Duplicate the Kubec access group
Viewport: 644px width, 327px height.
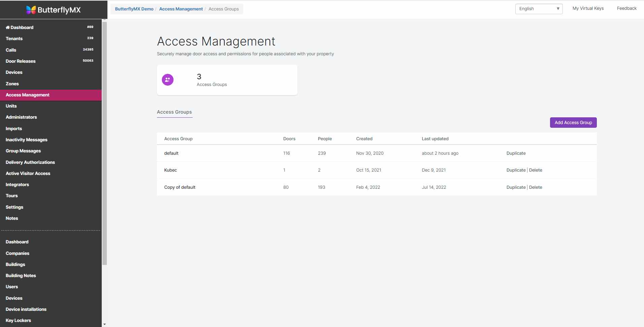pyautogui.click(x=515, y=170)
